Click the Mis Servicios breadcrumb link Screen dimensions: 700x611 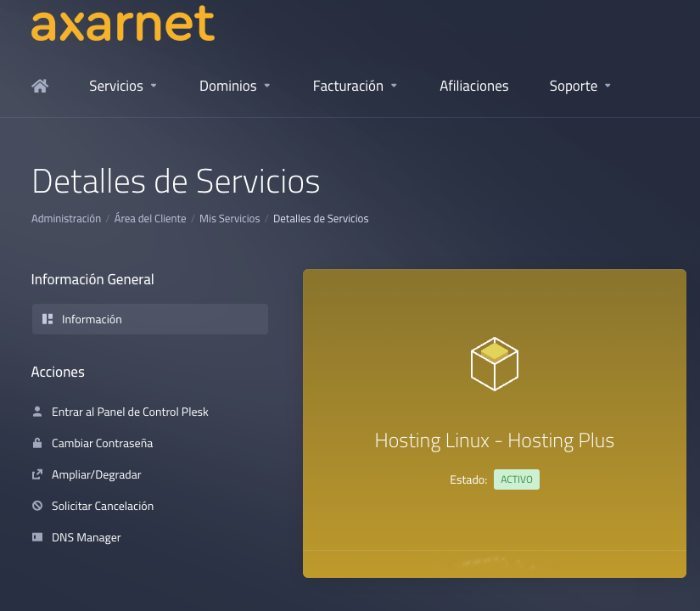click(x=229, y=219)
